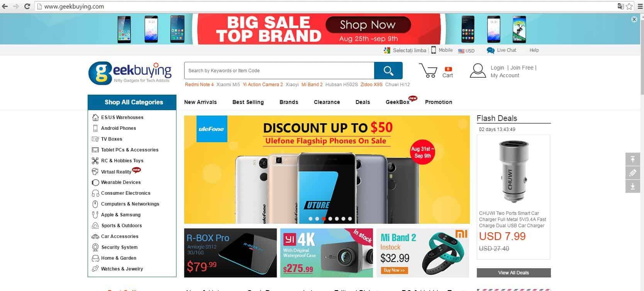Click the magnifier search button

pos(388,70)
